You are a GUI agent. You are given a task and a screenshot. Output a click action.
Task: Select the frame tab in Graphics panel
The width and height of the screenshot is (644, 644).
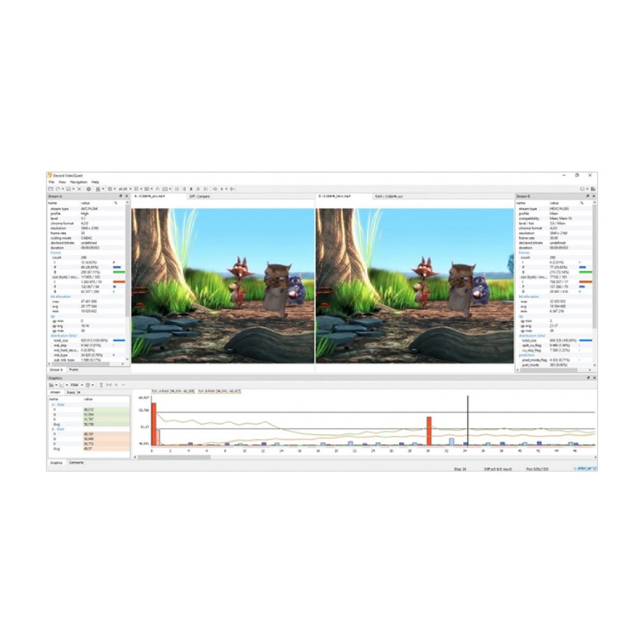point(73,392)
